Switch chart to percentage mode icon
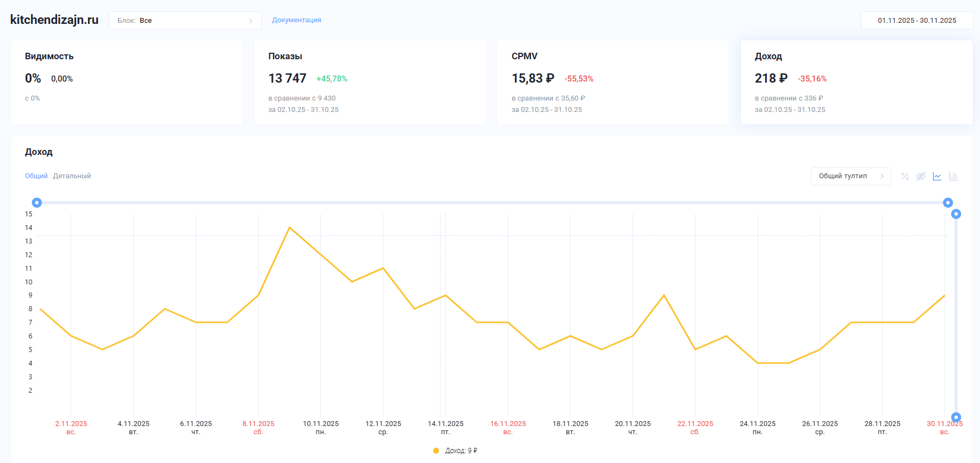The width and height of the screenshot is (980, 463). click(905, 176)
